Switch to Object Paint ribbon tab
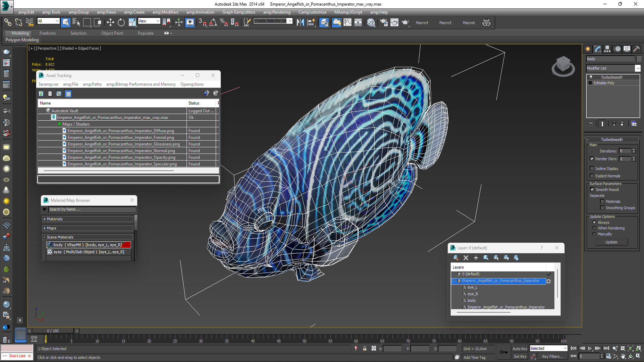644x362 pixels. coord(112,33)
